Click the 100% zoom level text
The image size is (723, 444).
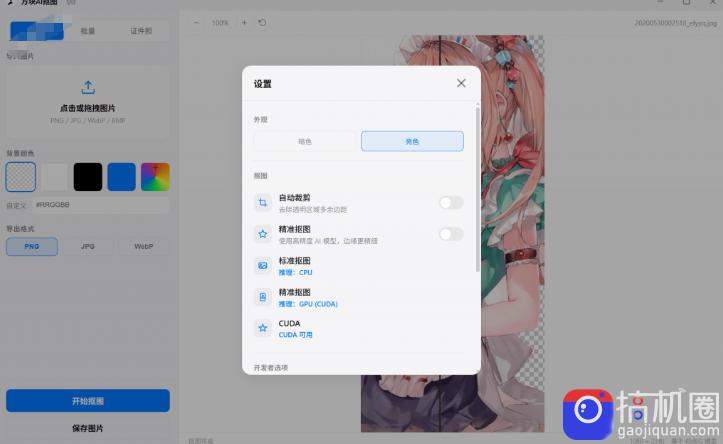coord(220,23)
